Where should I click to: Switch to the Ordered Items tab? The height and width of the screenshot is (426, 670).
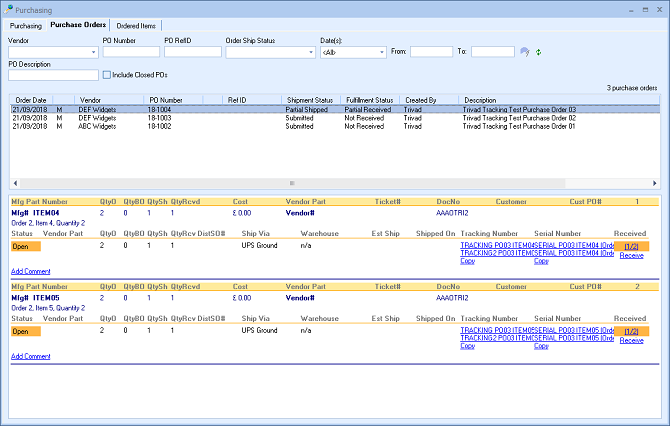tap(135, 24)
